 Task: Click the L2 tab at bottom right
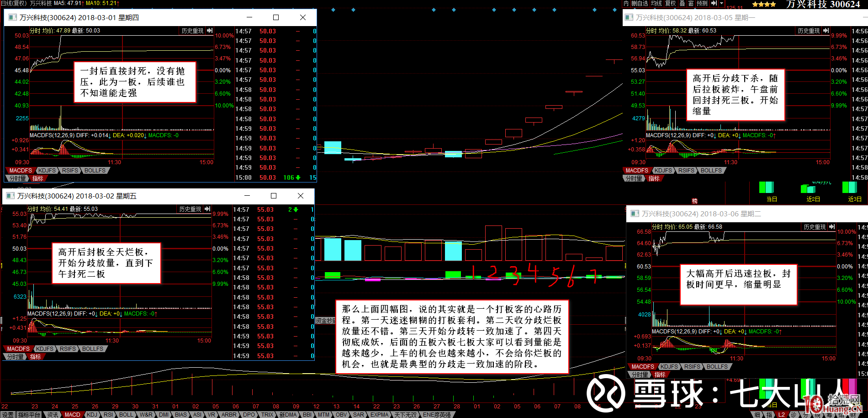tap(782, 415)
